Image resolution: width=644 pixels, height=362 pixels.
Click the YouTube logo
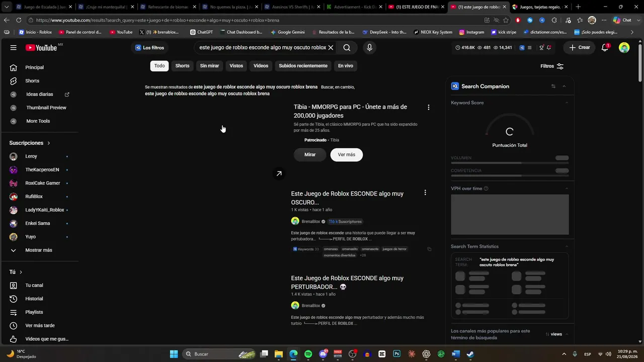click(x=41, y=48)
